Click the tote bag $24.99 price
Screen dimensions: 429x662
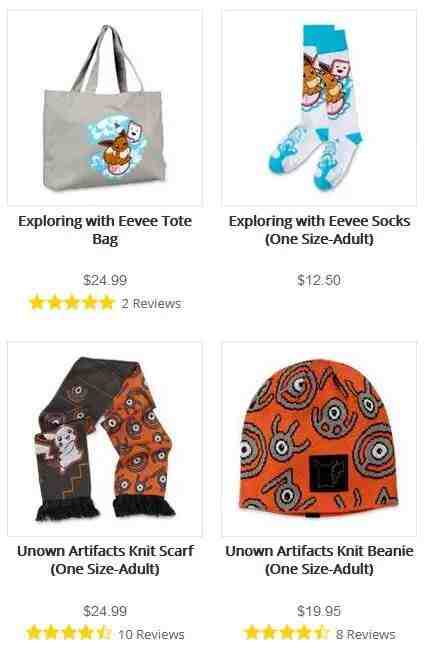pos(105,280)
